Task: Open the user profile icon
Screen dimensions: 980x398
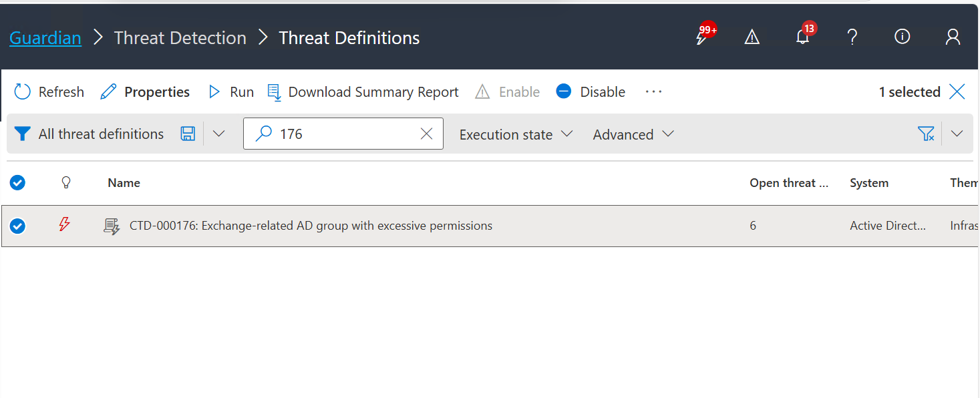Action: point(953,37)
